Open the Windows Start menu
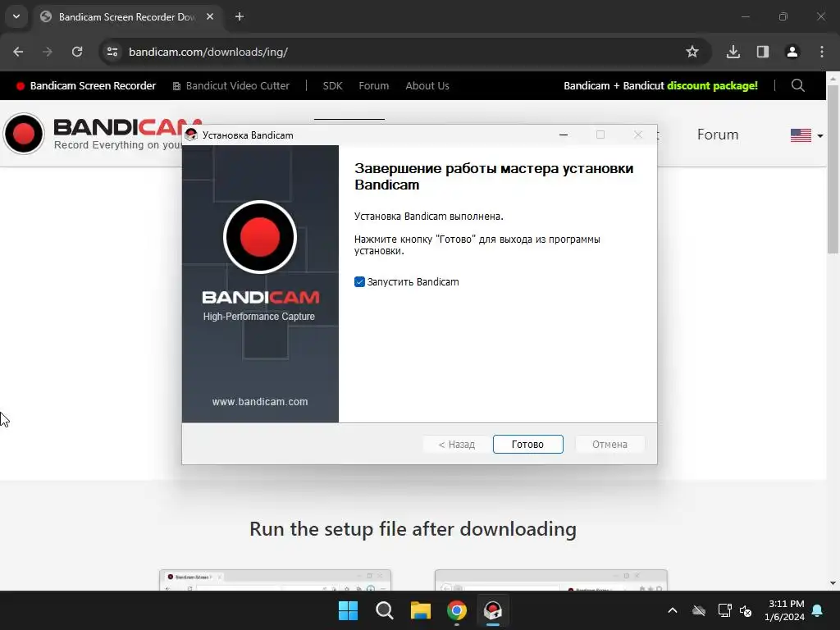Image resolution: width=840 pixels, height=630 pixels. point(348,610)
